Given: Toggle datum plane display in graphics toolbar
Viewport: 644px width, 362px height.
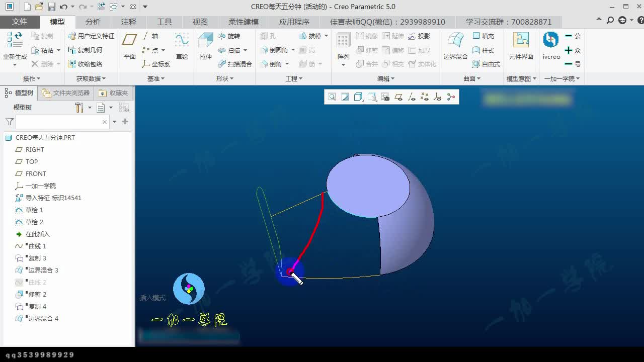Looking at the screenshot, I should 398,97.
